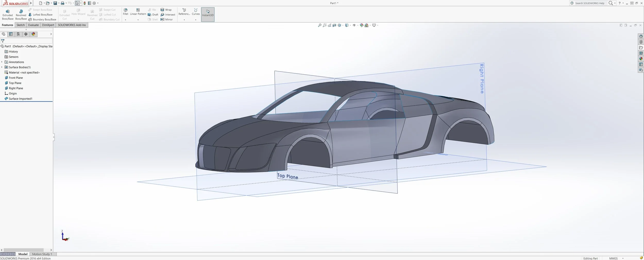Select Front Plane in the tree
Image resolution: width=644 pixels, height=260 pixels.
(x=14, y=78)
